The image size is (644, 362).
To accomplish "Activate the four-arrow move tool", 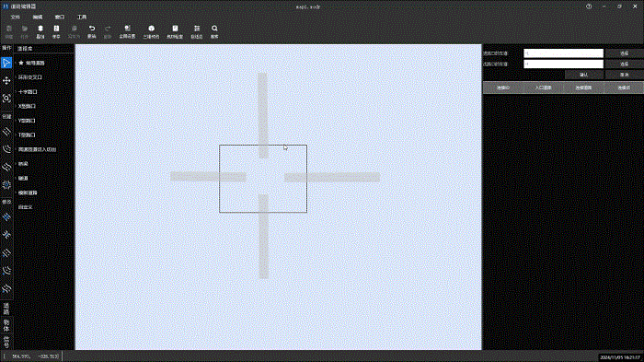I will coord(6,81).
